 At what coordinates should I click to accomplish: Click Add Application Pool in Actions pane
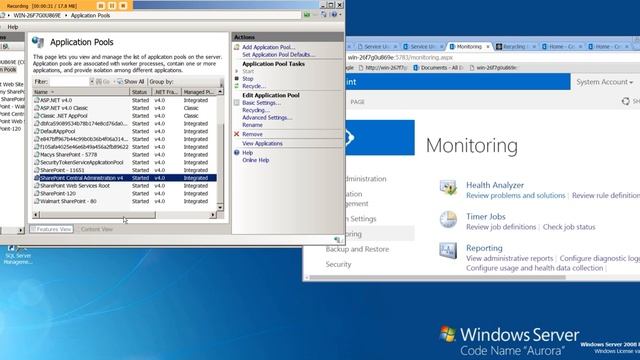pos(268,47)
